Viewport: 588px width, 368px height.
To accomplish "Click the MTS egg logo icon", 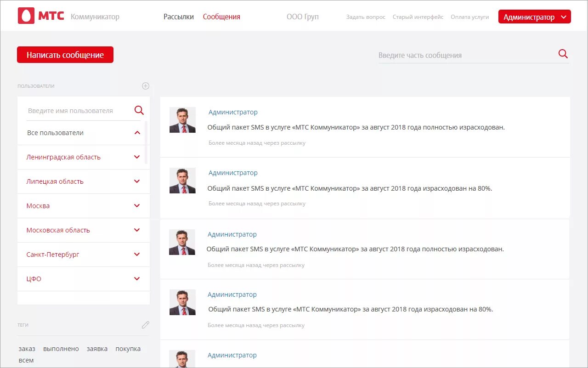I will pyautogui.click(x=26, y=16).
